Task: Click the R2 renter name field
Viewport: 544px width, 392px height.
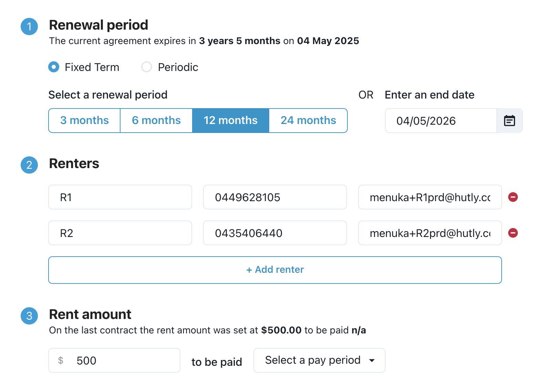Action: tap(120, 233)
